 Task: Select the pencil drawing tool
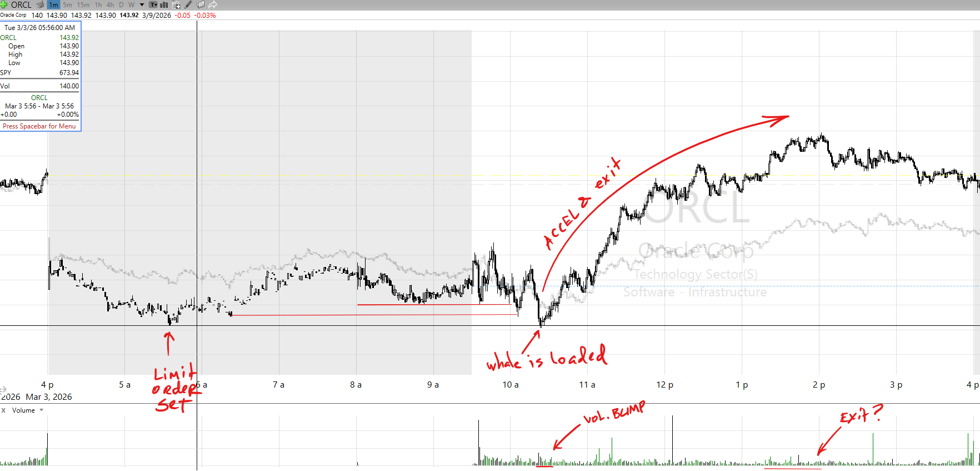(188, 4)
